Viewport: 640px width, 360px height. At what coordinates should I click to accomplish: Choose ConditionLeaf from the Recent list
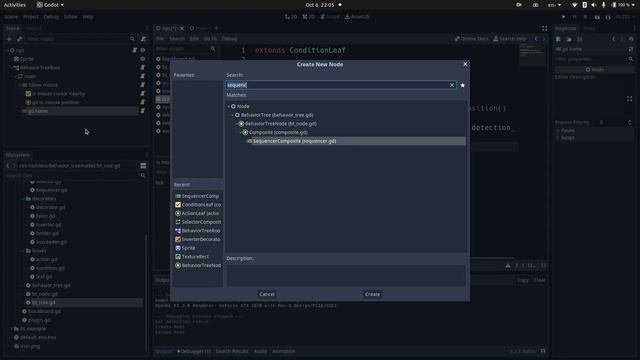pyautogui.click(x=198, y=204)
